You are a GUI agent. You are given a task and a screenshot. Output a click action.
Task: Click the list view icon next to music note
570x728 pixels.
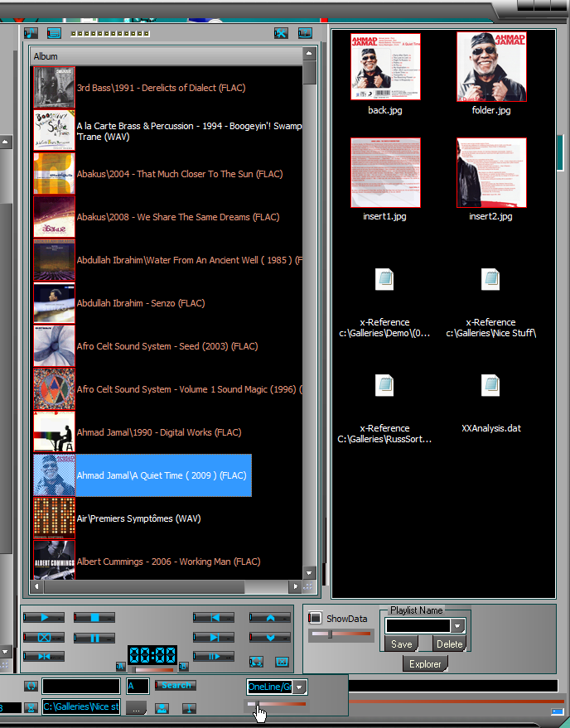[54, 33]
